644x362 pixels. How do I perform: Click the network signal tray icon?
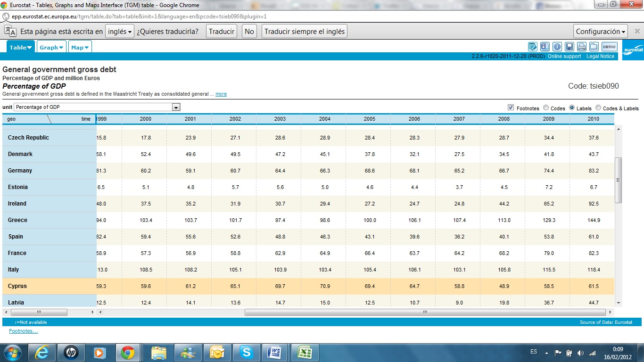click(x=592, y=353)
